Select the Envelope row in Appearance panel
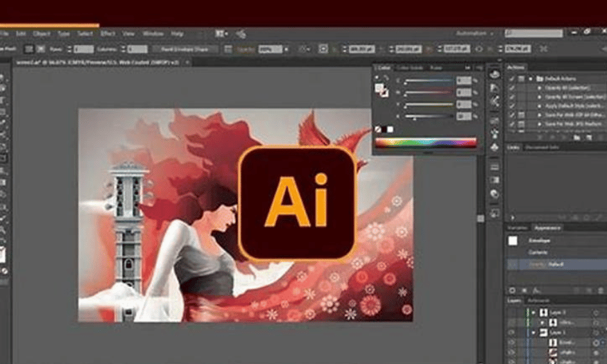Screen dimensions: 607x364 click(x=556, y=241)
